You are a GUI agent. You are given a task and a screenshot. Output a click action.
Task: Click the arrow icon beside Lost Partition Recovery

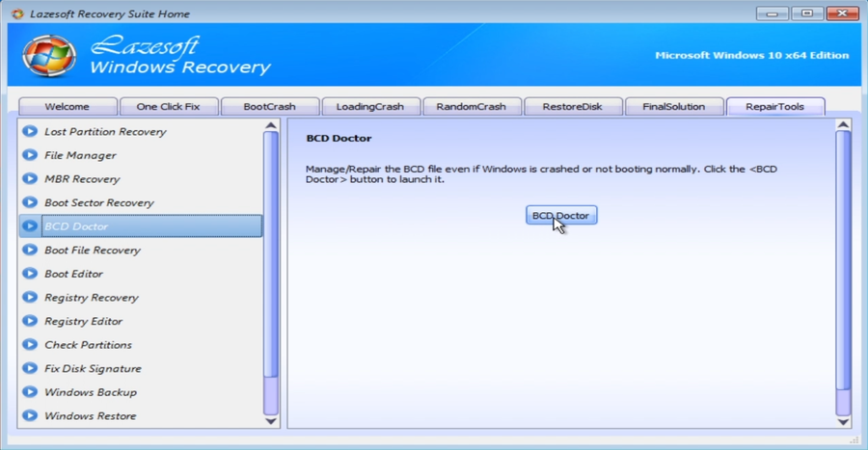[30, 132]
